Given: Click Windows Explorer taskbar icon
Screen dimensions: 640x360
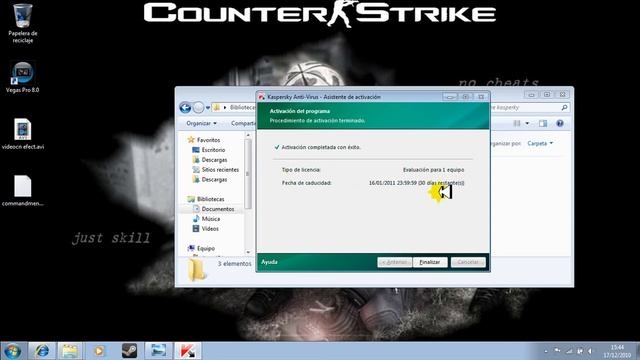Looking at the screenshot, I should coord(70,351).
